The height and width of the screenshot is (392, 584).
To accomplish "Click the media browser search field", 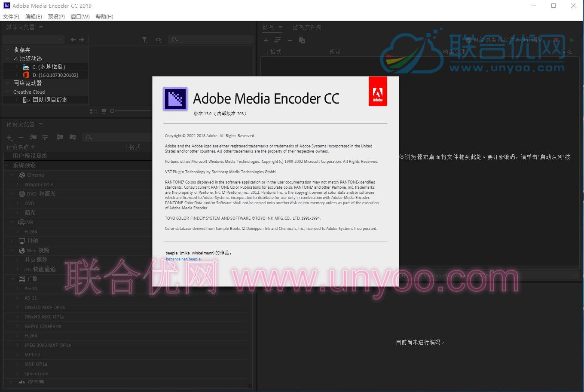I will click(211, 40).
